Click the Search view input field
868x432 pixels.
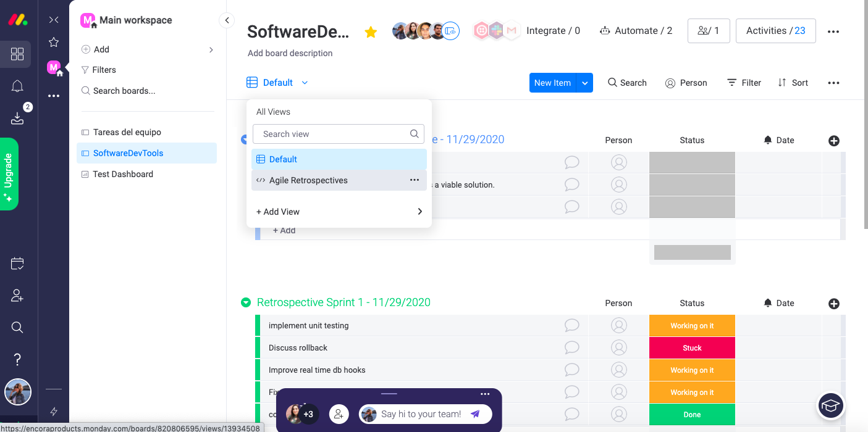coord(339,134)
